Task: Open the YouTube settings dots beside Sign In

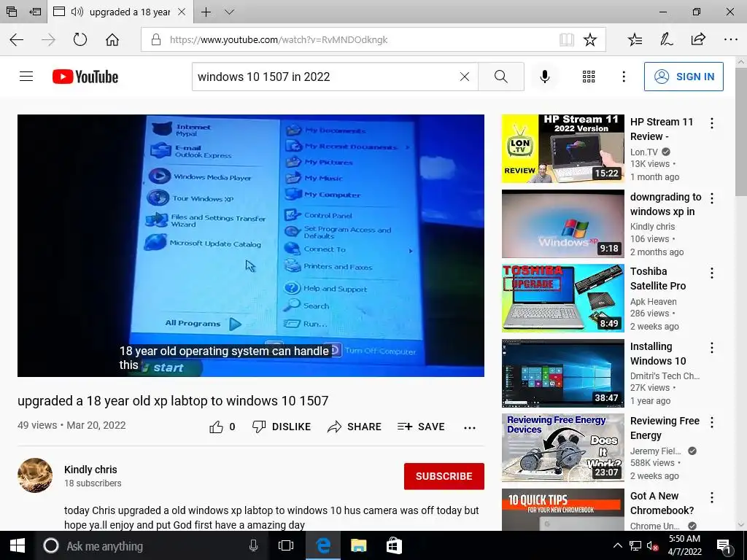Action: 624,76
